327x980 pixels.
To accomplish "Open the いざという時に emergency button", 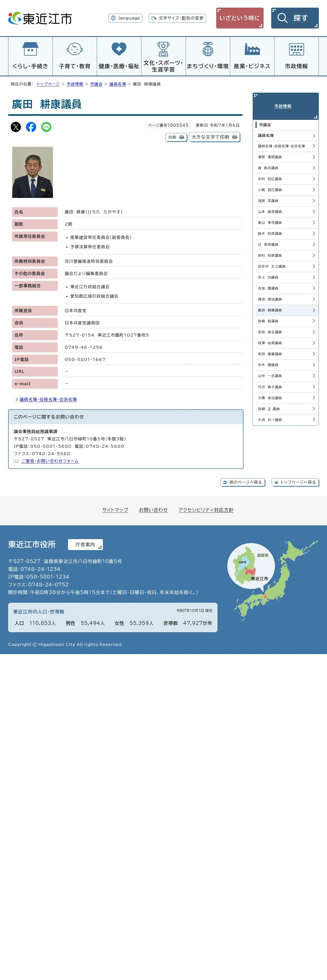I will pos(240,18).
